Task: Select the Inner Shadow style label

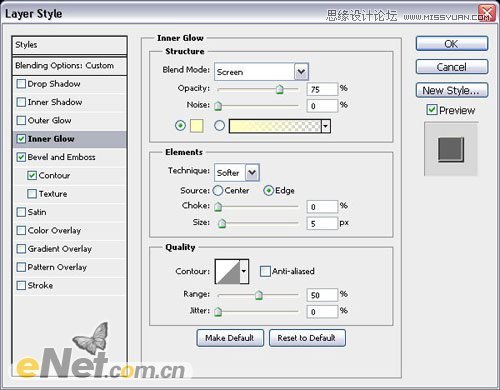Action: 55,102
